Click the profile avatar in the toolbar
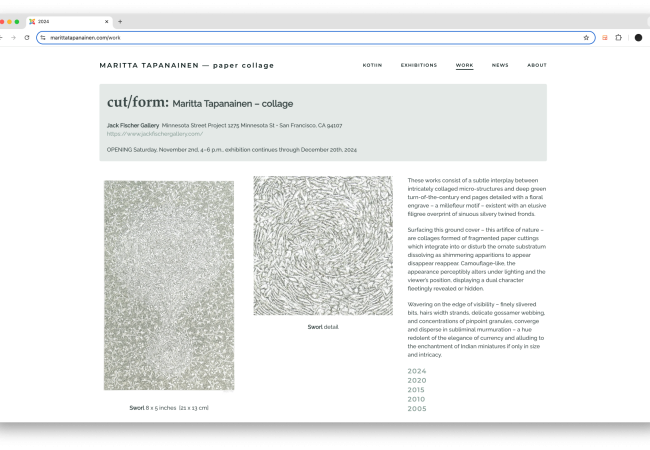 click(x=638, y=37)
